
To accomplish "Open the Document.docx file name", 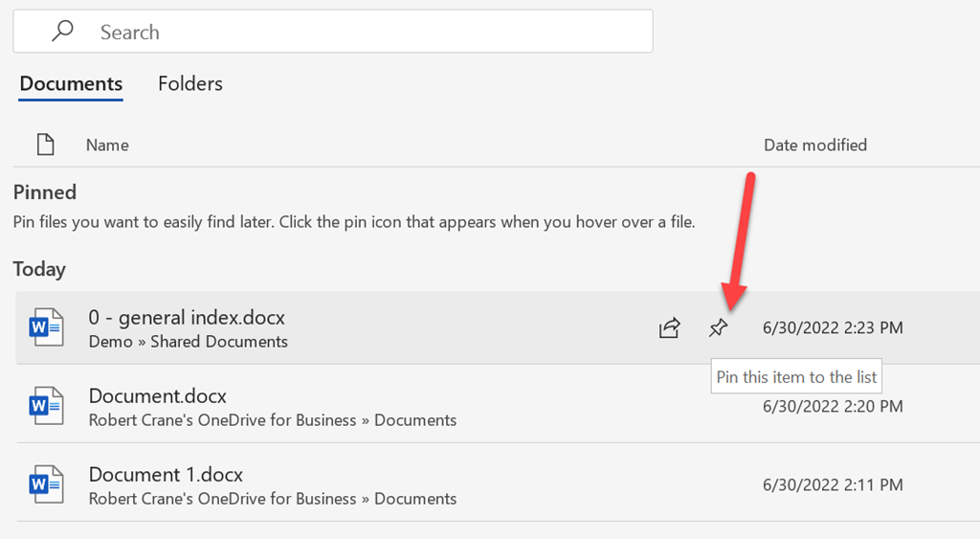I will [157, 395].
